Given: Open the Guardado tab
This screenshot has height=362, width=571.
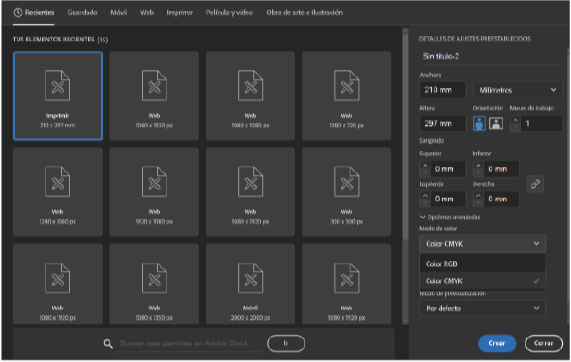Looking at the screenshot, I should pyautogui.click(x=82, y=13).
